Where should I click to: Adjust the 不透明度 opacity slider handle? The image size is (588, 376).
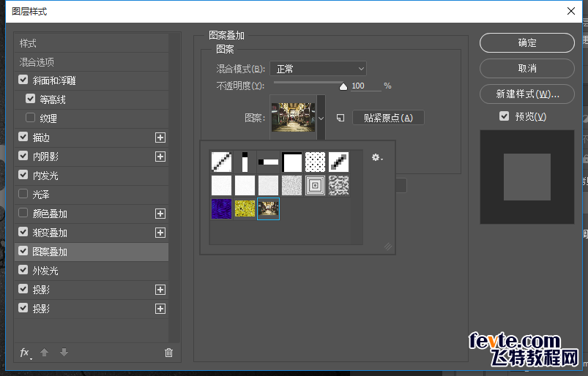pyautogui.click(x=343, y=87)
